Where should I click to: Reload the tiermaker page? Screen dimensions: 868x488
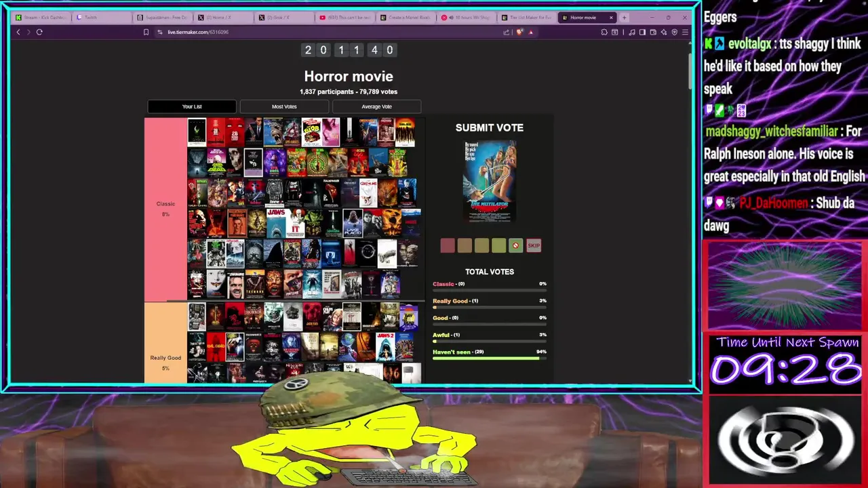coord(39,32)
